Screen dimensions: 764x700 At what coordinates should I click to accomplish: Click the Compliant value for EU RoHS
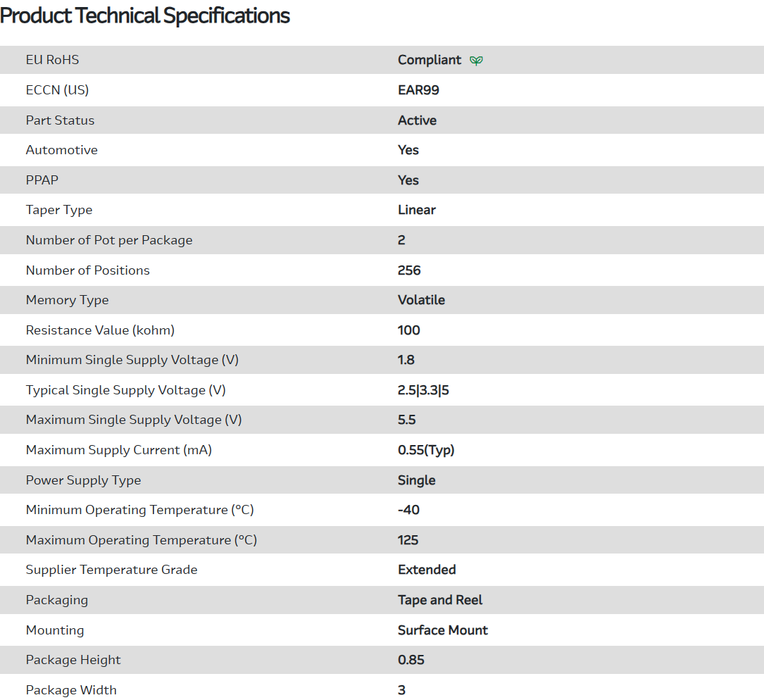pos(430,60)
